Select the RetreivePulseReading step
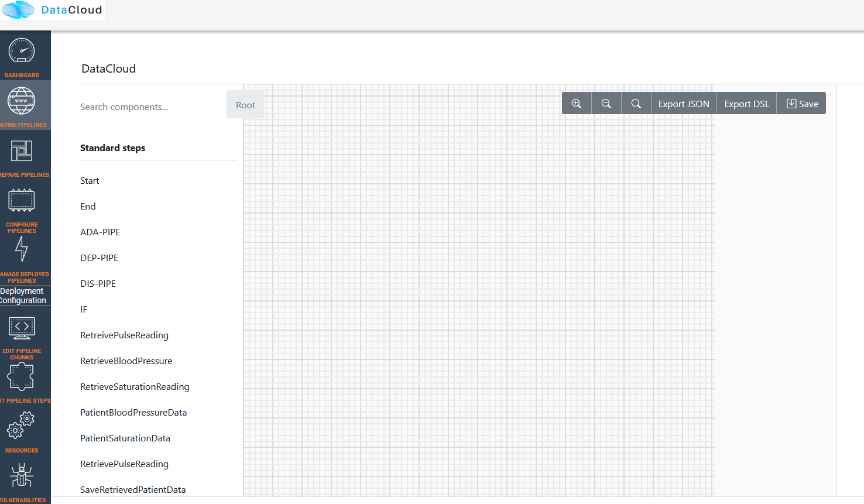This screenshot has width=864, height=504. [124, 335]
